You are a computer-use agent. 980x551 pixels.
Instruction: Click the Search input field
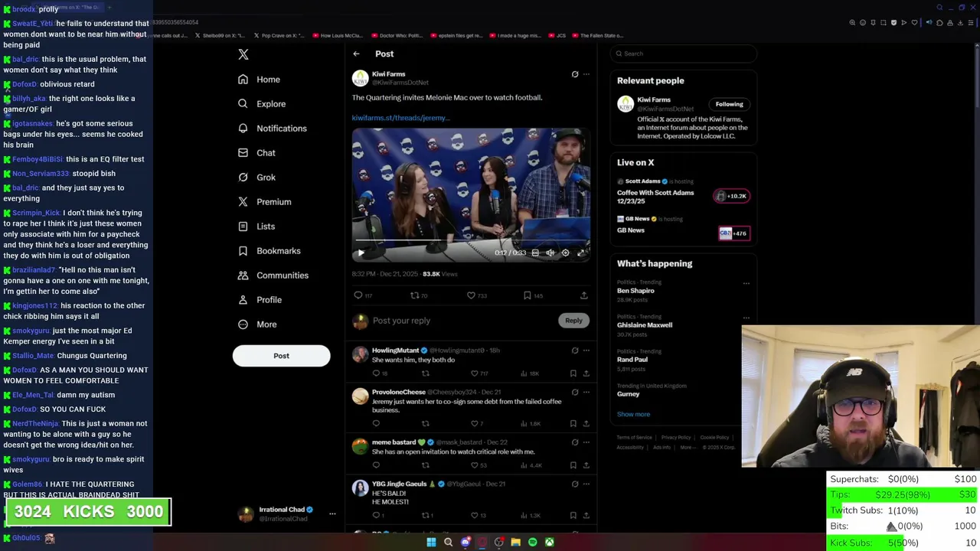684,54
